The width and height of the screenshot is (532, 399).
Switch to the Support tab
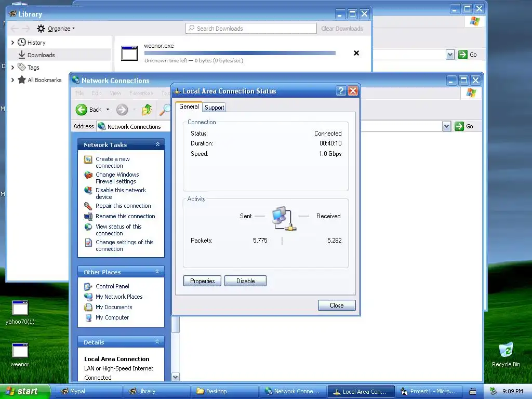pos(215,108)
